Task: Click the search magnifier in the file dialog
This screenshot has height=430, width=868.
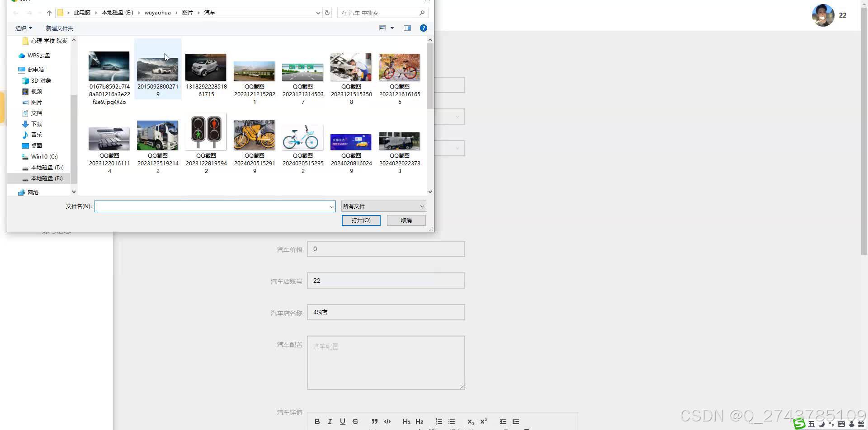Action: (422, 13)
